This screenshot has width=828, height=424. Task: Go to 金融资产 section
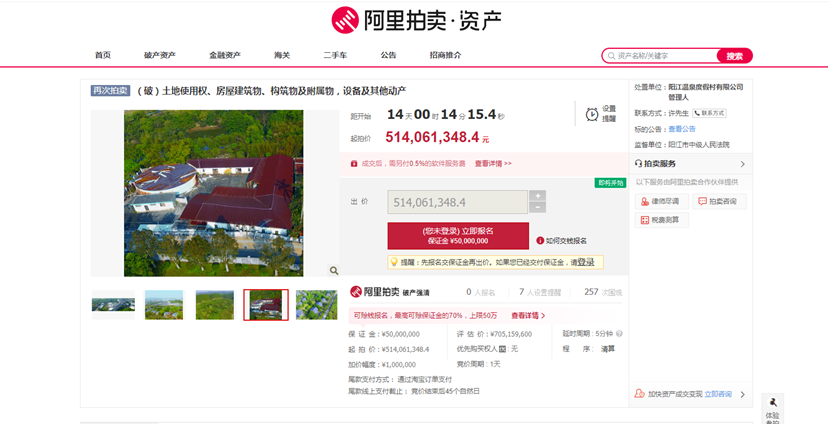[x=225, y=55]
